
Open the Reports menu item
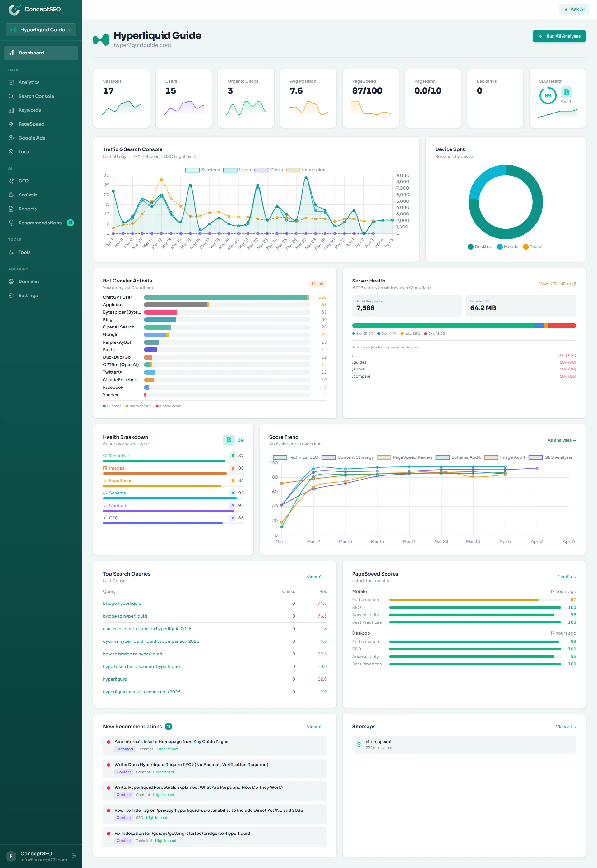coord(41,209)
